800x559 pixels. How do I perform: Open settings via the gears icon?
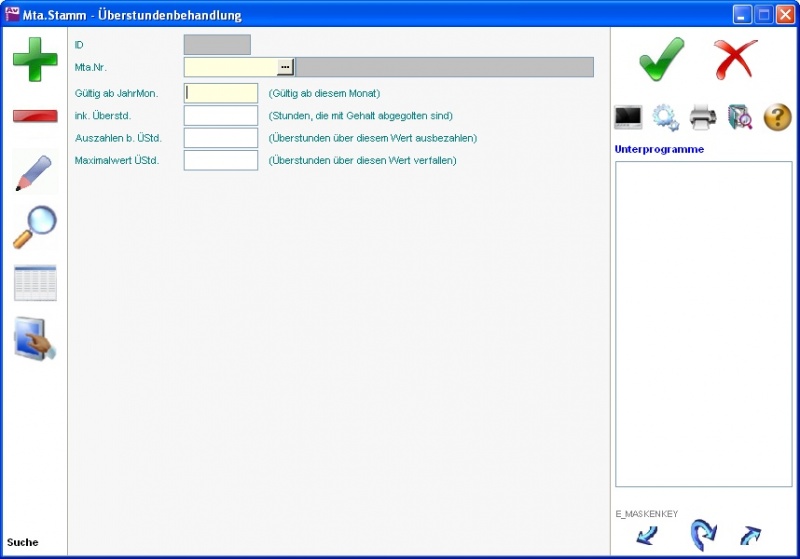point(665,117)
